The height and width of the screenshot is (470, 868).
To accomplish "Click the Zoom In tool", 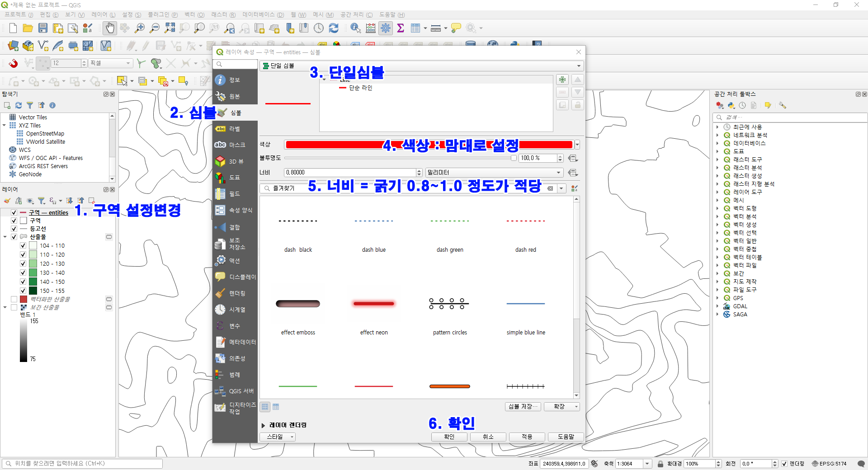I will pos(140,28).
